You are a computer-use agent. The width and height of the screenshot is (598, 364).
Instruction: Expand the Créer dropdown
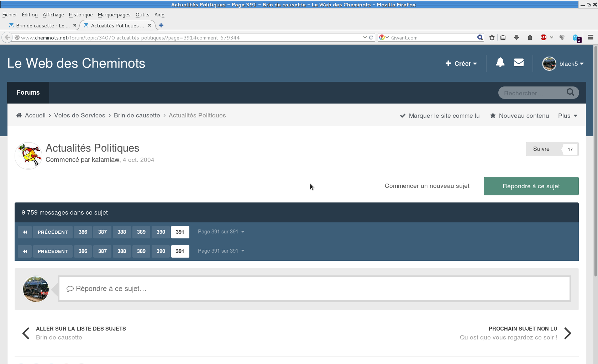461,64
